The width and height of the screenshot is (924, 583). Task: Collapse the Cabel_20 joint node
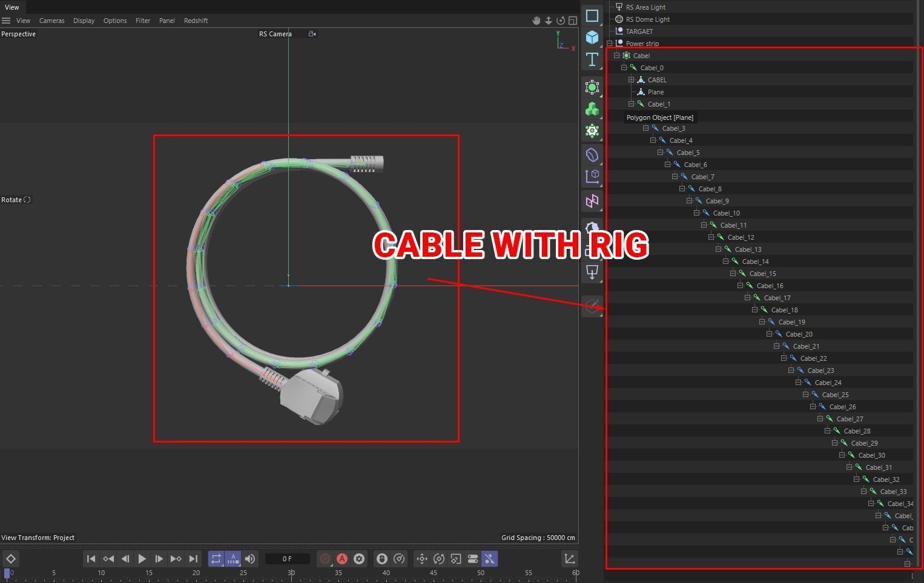(770, 334)
